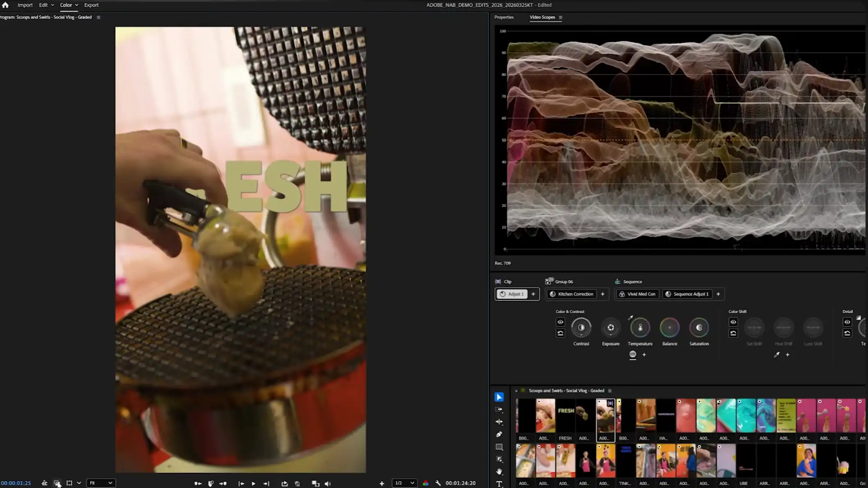Image resolution: width=868 pixels, height=488 pixels.
Task: Click the Color Shift eyedropper icon
Action: click(776, 354)
